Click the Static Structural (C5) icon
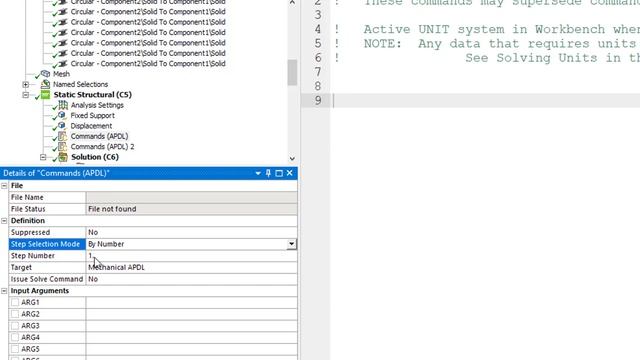This screenshot has width=640, height=360. click(x=45, y=95)
